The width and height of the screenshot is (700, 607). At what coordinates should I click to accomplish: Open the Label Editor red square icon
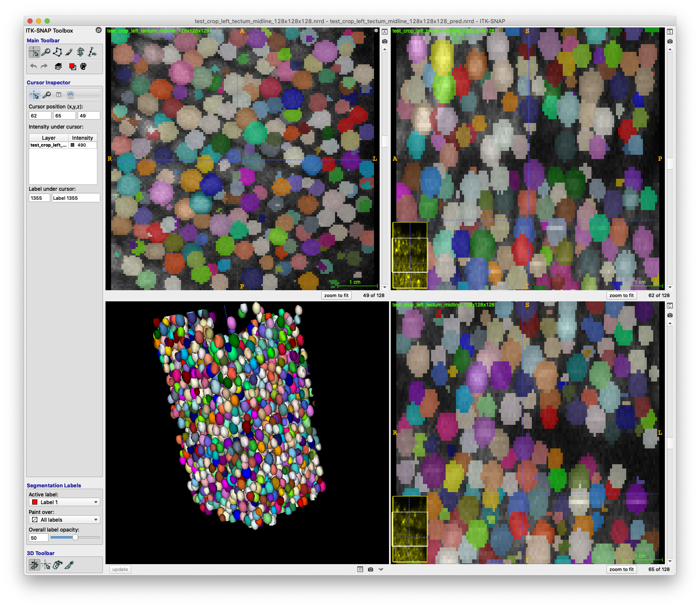73,66
